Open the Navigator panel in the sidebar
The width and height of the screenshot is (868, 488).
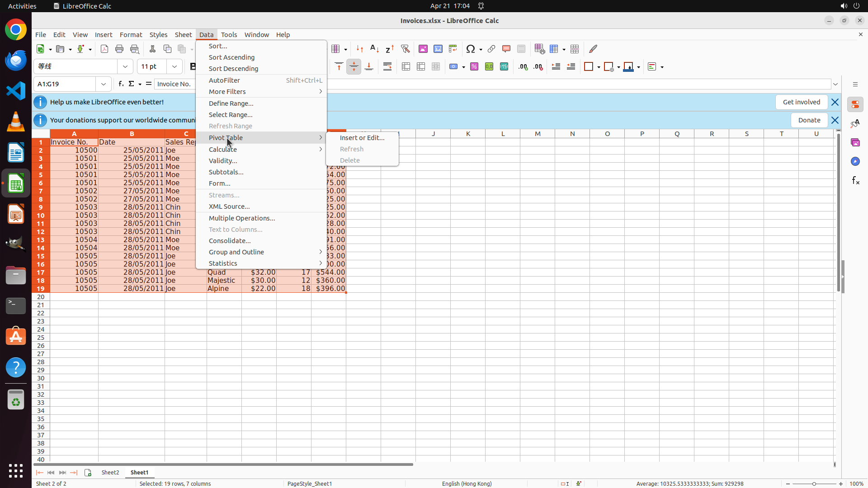point(855,161)
